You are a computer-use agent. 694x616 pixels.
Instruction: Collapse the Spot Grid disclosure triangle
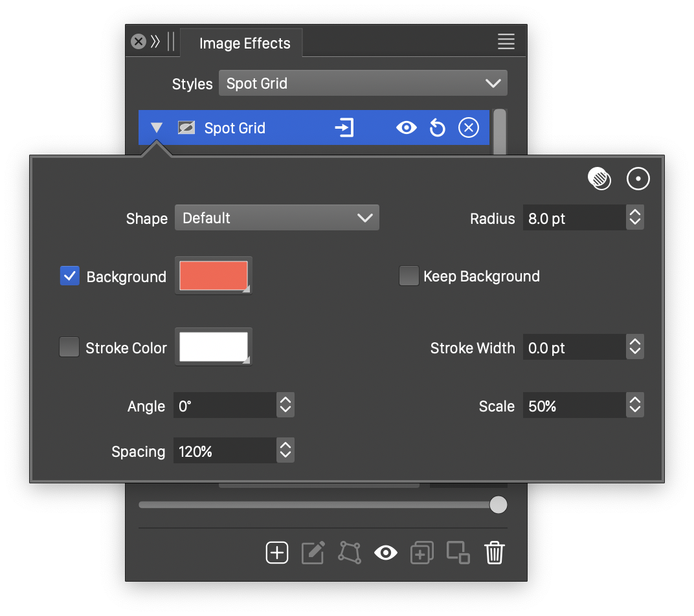157,128
